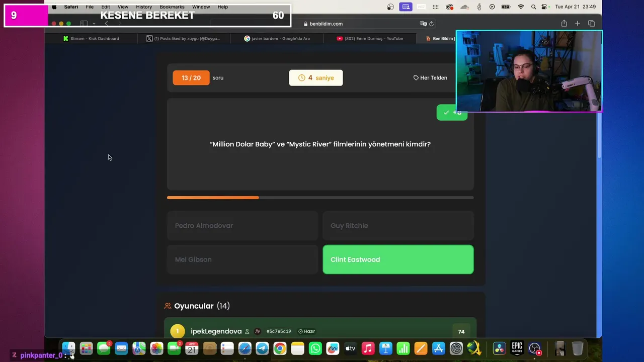The image size is (644, 362).
Task: Open the Apple menu
Action: click(54, 7)
